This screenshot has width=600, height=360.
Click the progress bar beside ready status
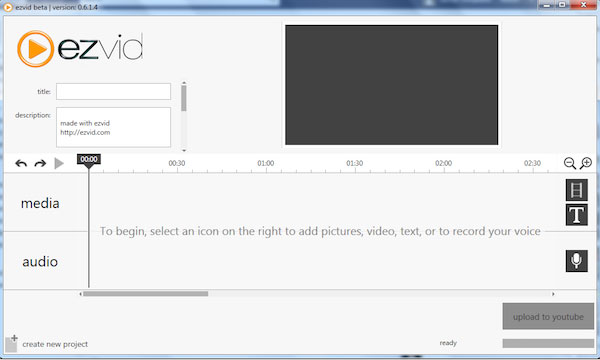(548, 343)
